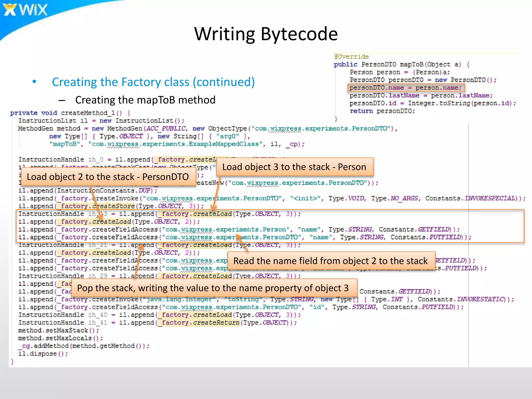The image size is (532, 399).
Task: Click the il.dispose() statement
Action: [43, 354]
